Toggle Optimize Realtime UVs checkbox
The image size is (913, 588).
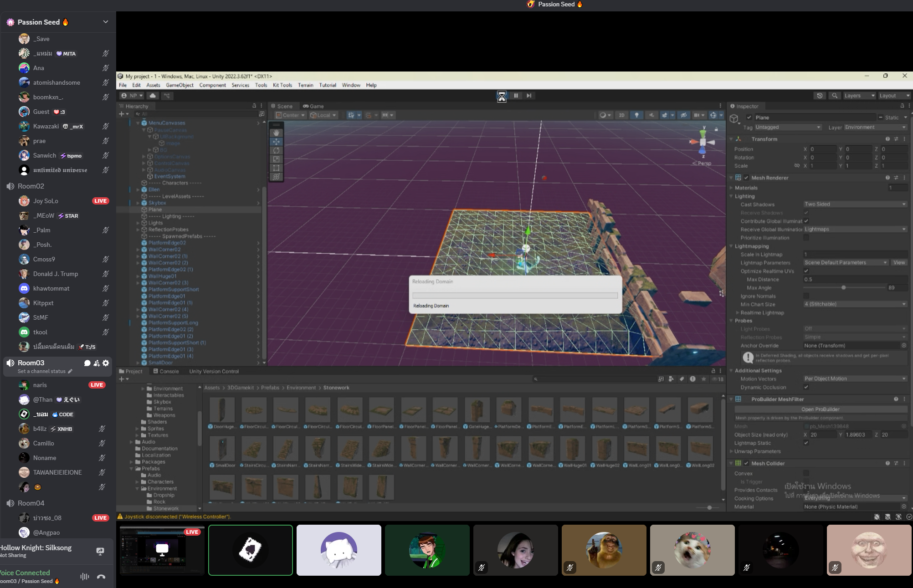[x=806, y=271]
